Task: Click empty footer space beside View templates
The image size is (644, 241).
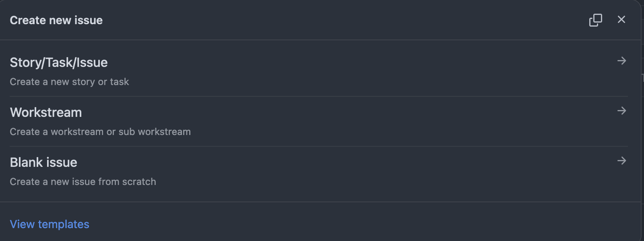Action: [x=342, y=224]
